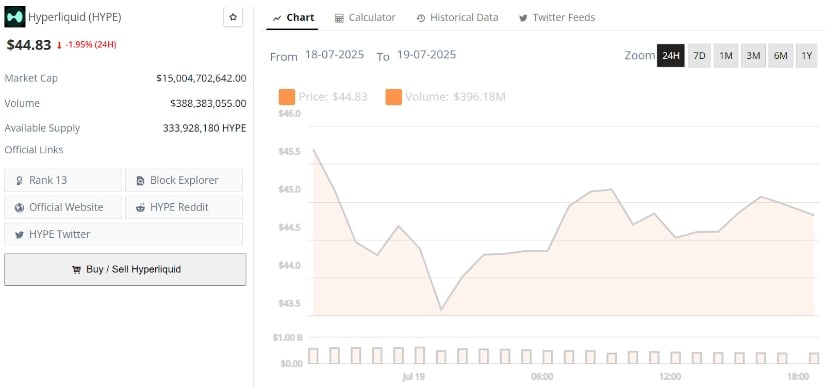The image size is (825, 387).
Task: Toggle the Price series legend swatch
Action: pyautogui.click(x=287, y=97)
